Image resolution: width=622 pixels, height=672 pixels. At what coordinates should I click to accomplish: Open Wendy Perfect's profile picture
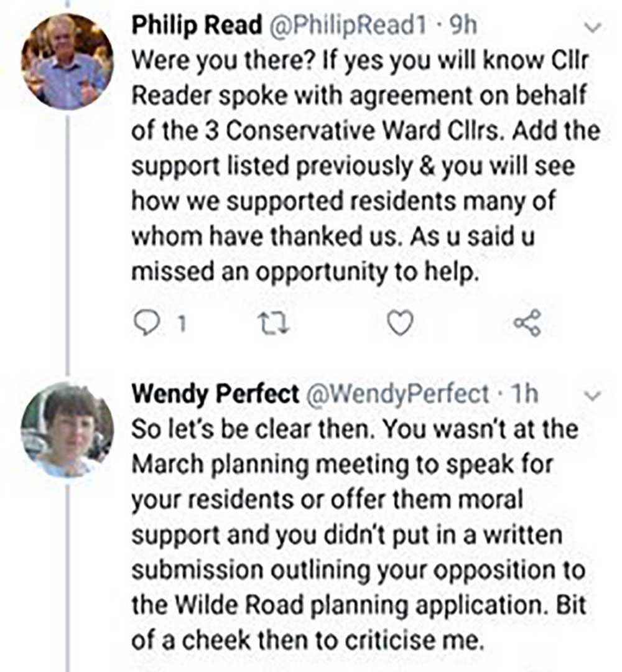pos(67,431)
